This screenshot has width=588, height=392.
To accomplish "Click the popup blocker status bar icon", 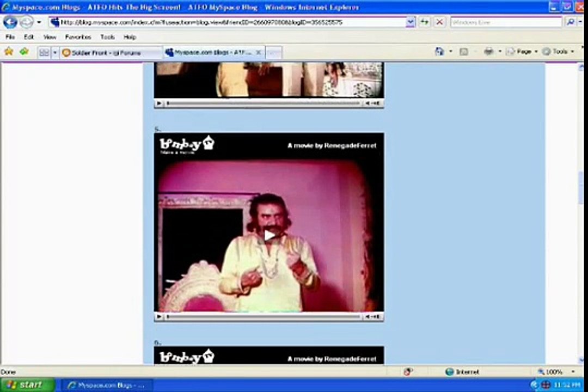I will coord(408,372).
